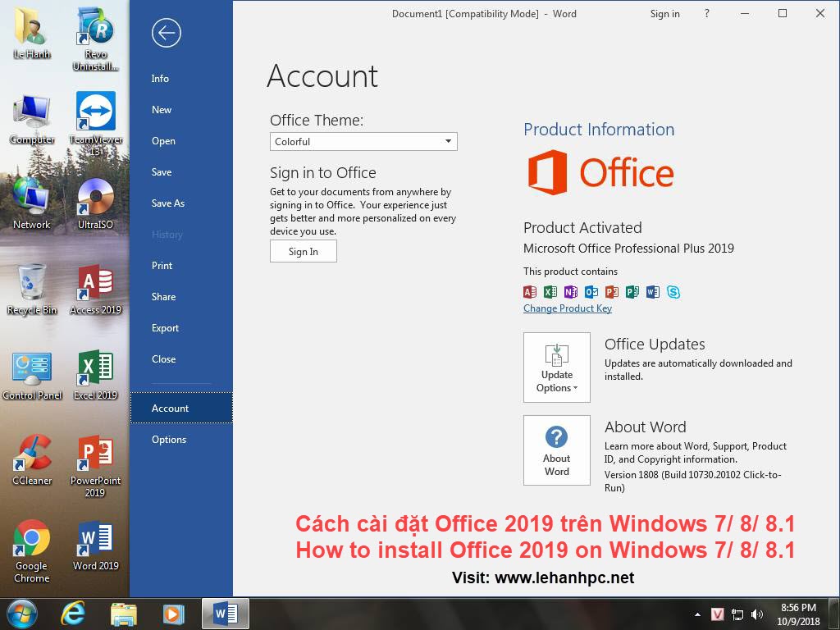Open the Windows Start menu orb
840x630 pixels.
point(22,614)
